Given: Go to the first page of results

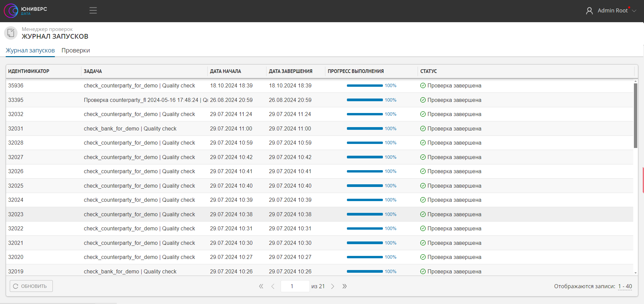Looking at the screenshot, I should pos(261,287).
